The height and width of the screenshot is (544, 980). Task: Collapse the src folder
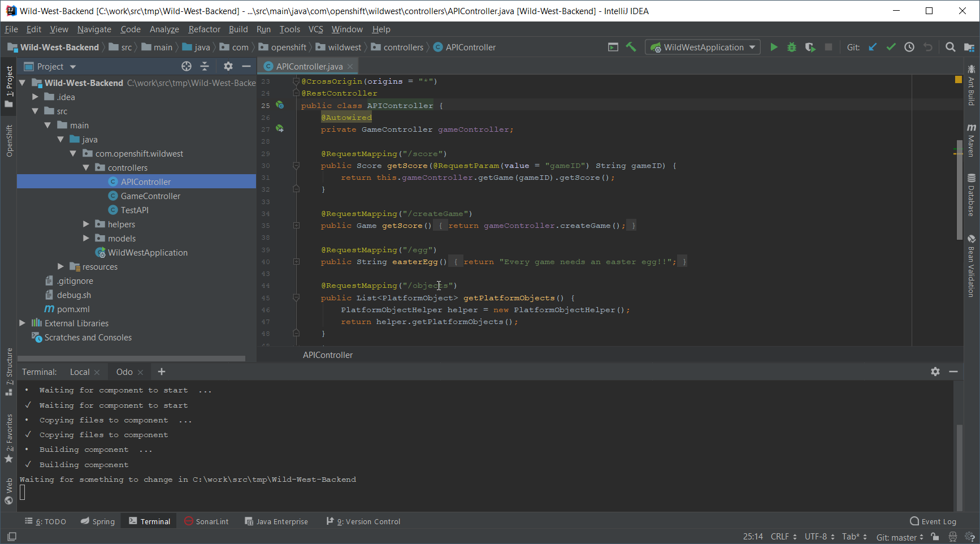click(35, 111)
